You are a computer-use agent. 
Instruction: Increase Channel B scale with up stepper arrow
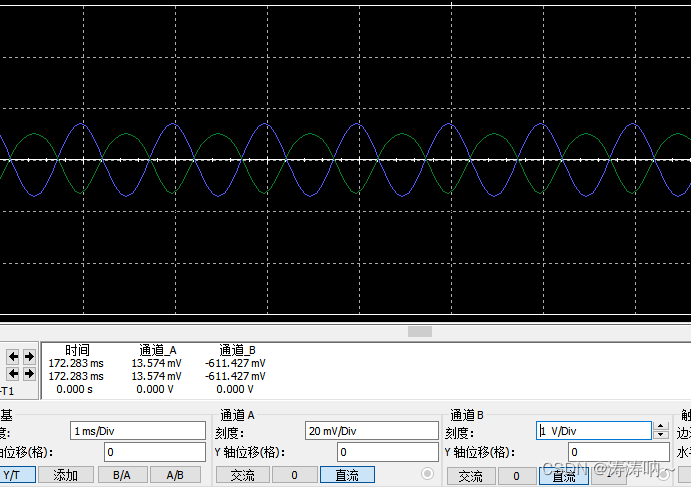[660, 426]
